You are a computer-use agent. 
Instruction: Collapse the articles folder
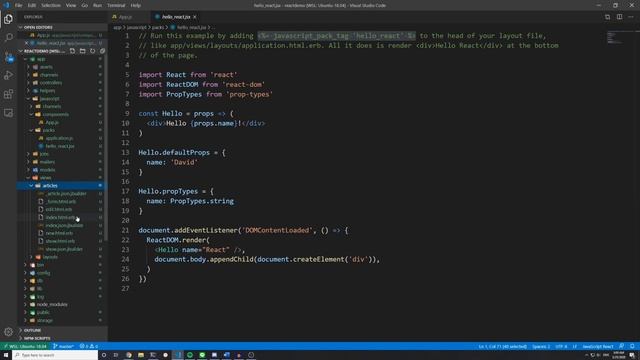pos(31,185)
